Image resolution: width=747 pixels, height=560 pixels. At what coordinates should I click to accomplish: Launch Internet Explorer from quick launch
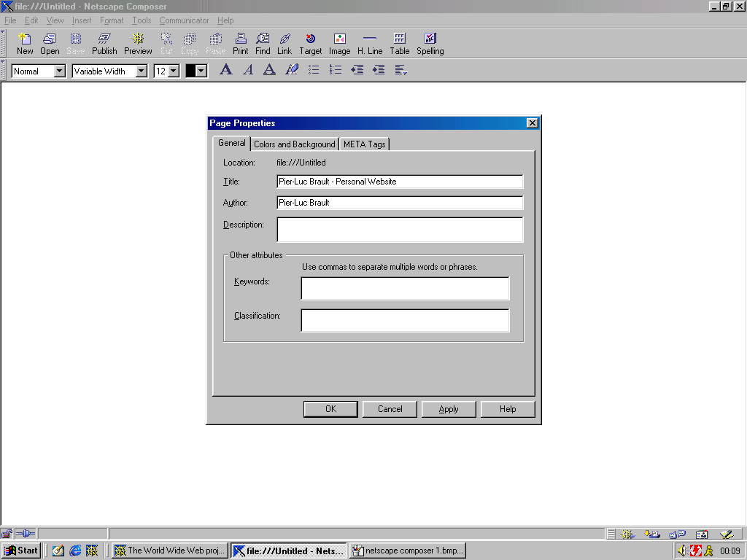pos(75,551)
